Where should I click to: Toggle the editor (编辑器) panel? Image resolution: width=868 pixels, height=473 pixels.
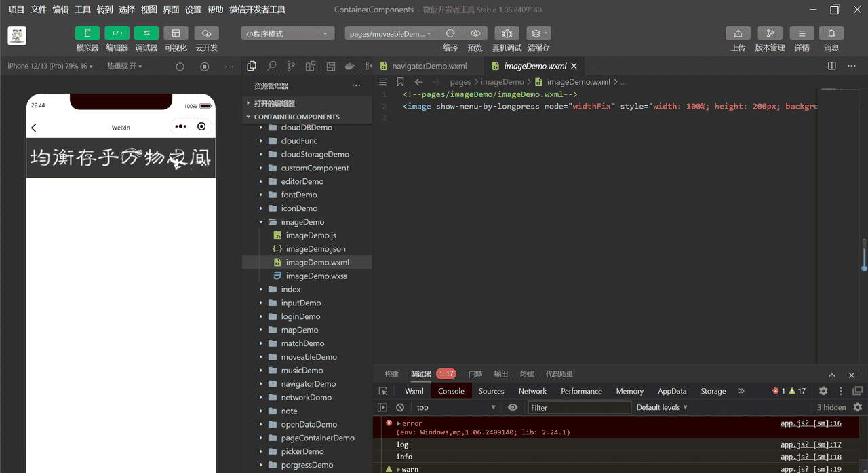tap(117, 33)
